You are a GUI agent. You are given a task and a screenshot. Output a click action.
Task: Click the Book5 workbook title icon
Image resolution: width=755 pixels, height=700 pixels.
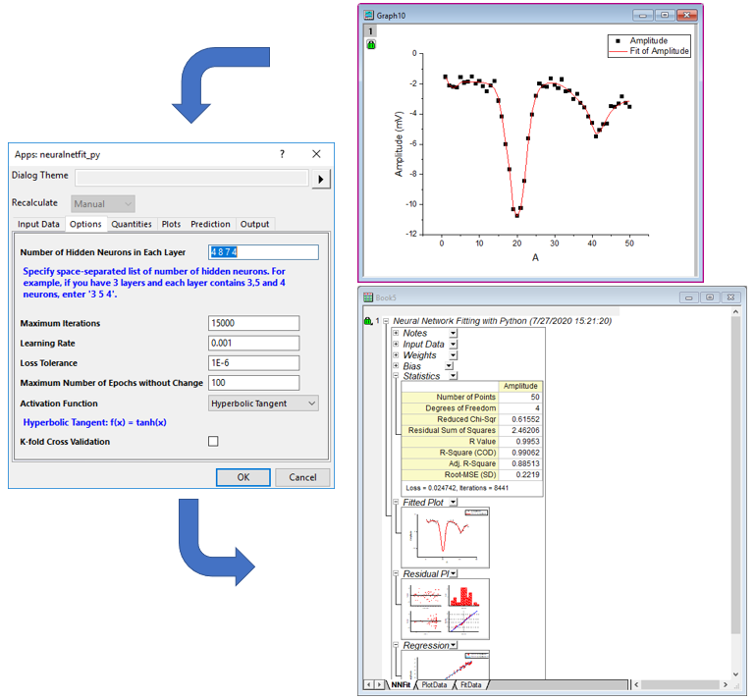coord(368,296)
